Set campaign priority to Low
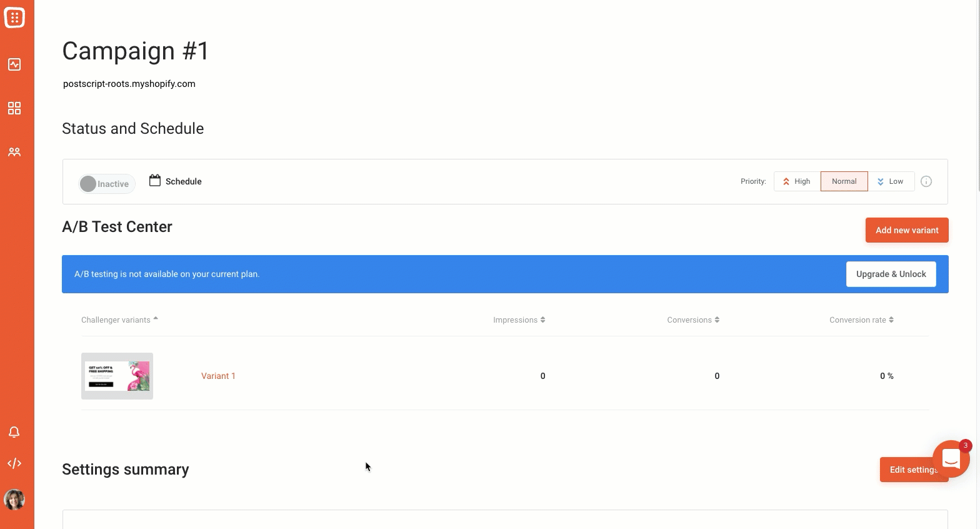980x529 pixels. tap(891, 181)
